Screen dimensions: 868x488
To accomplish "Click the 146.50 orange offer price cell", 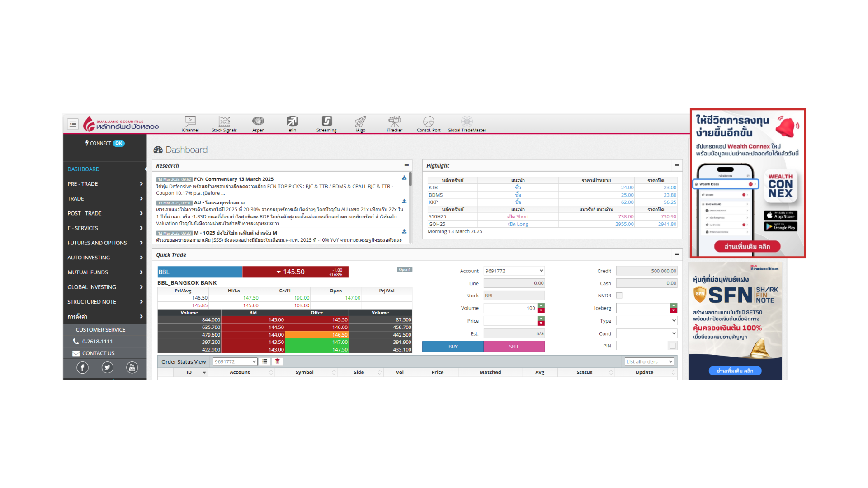I will [316, 335].
